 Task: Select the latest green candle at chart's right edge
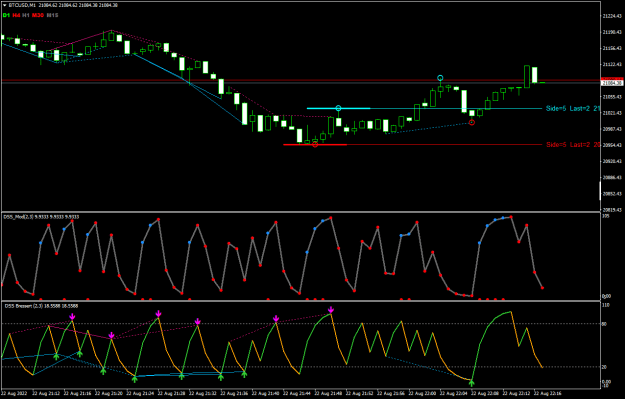542,83
